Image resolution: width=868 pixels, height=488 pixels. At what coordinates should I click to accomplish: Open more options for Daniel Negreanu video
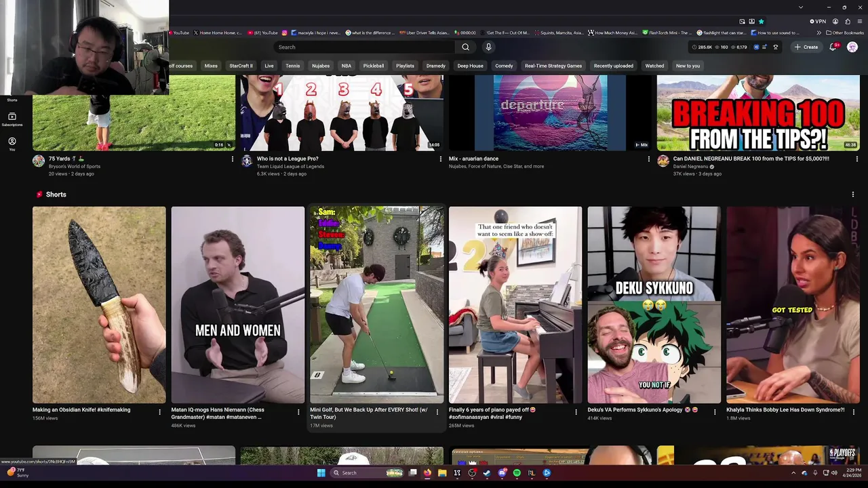coord(856,159)
